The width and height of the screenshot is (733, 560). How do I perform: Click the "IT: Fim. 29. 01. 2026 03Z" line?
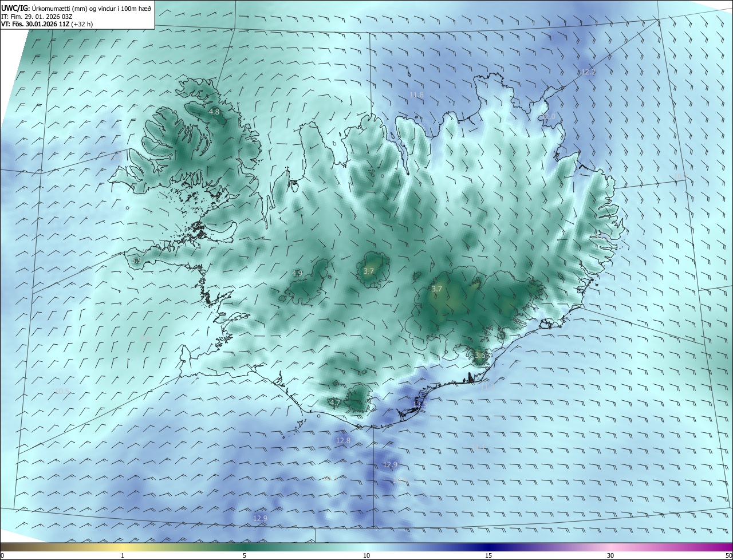click(x=37, y=17)
